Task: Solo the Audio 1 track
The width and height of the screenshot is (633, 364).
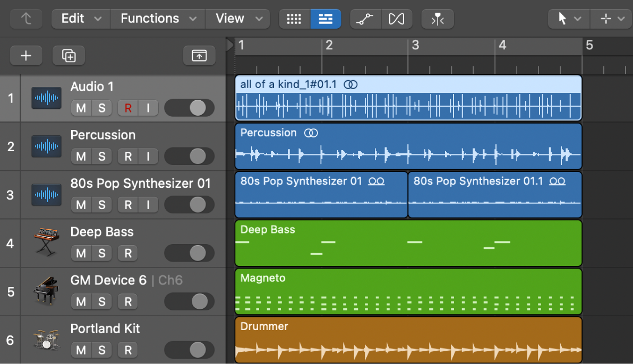Action: click(x=102, y=108)
